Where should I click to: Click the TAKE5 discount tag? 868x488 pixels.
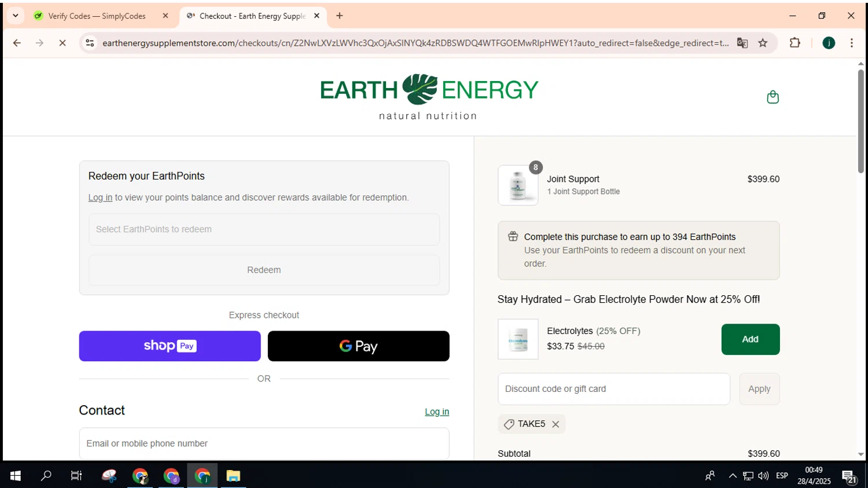click(x=531, y=424)
